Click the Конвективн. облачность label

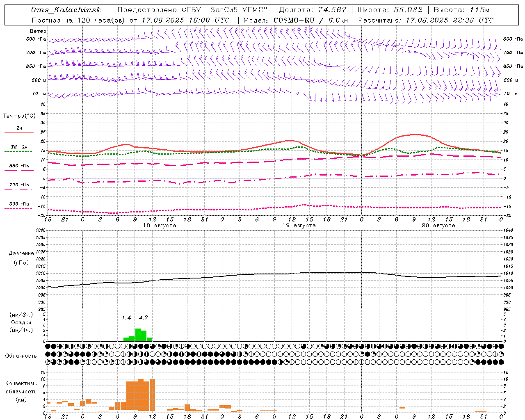21,387
